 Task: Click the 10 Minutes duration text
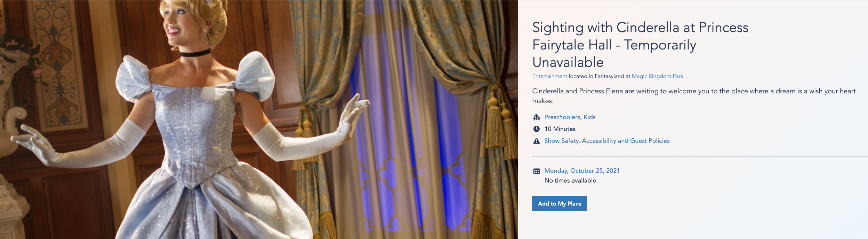[560, 129]
